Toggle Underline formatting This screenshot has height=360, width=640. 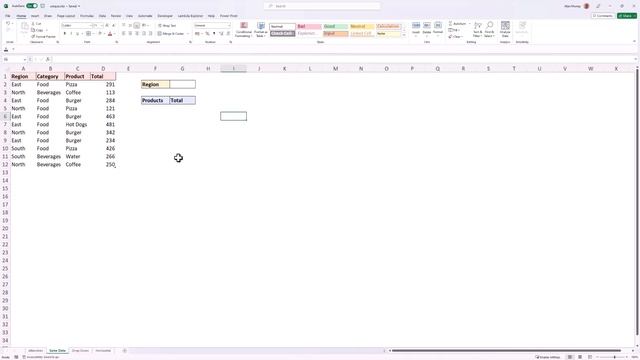tap(77, 33)
